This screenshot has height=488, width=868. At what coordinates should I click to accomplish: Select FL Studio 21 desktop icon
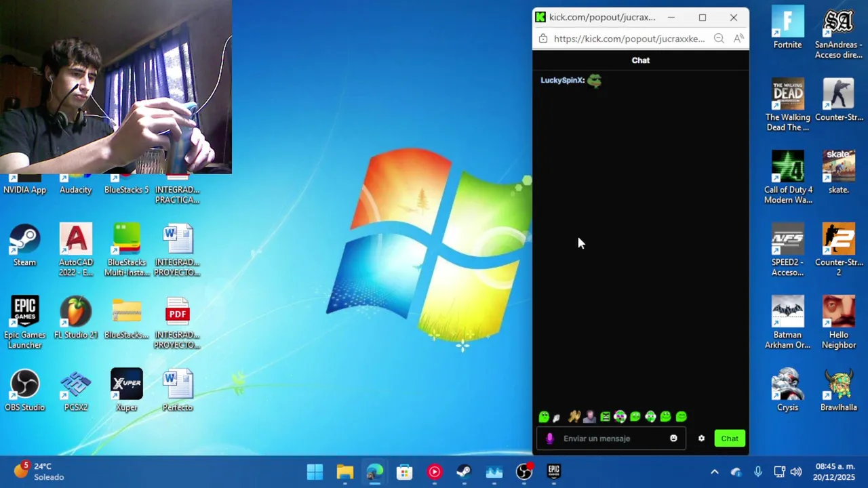(x=75, y=318)
